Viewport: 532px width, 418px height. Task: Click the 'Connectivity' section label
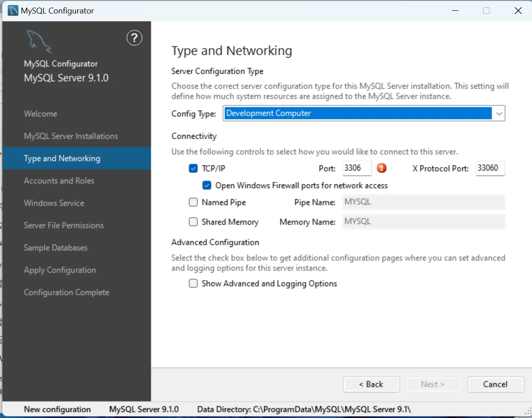click(194, 136)
